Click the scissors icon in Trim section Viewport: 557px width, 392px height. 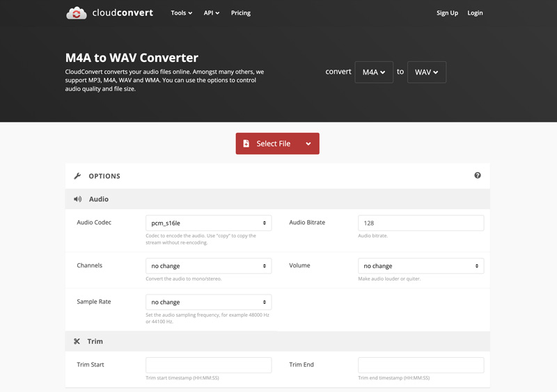click(77, 341)
